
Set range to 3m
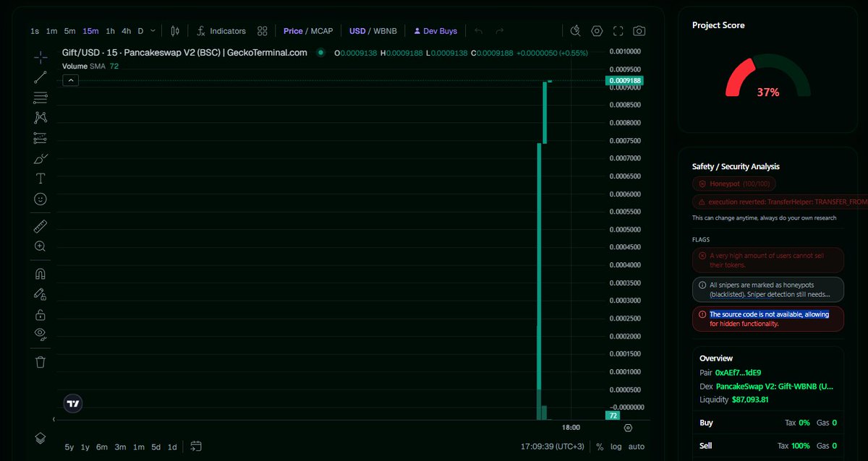point(120,447)
